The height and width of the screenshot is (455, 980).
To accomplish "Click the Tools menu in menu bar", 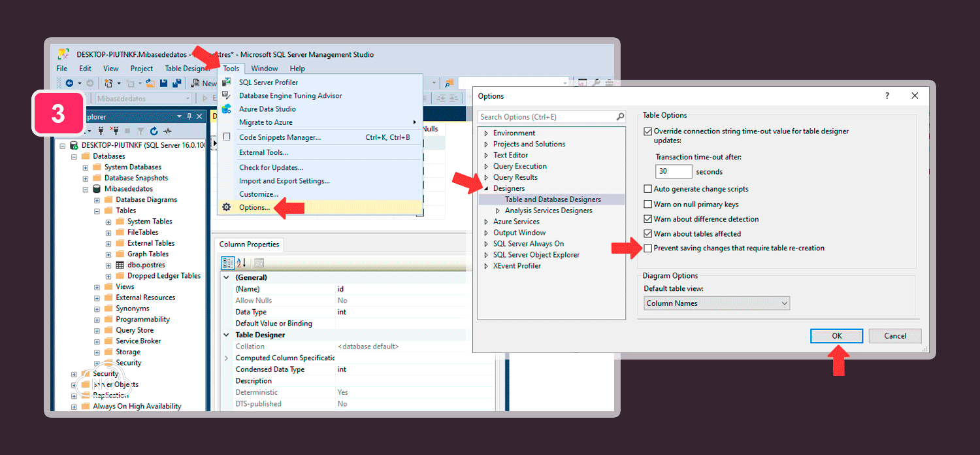I will tap(231, 69).
